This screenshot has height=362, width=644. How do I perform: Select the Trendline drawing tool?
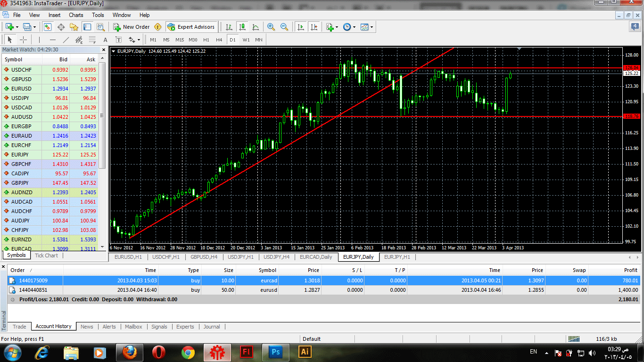pos(66,40)
